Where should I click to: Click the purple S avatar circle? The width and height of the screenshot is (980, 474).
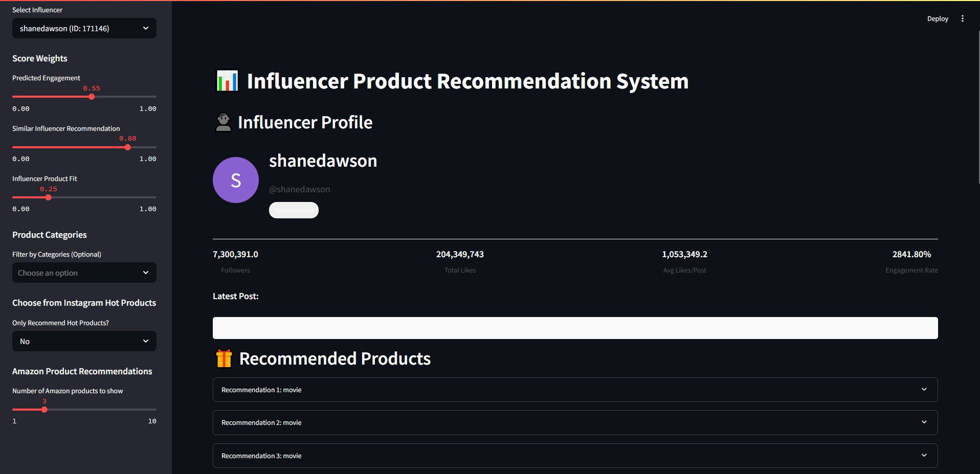click(236, 180)
